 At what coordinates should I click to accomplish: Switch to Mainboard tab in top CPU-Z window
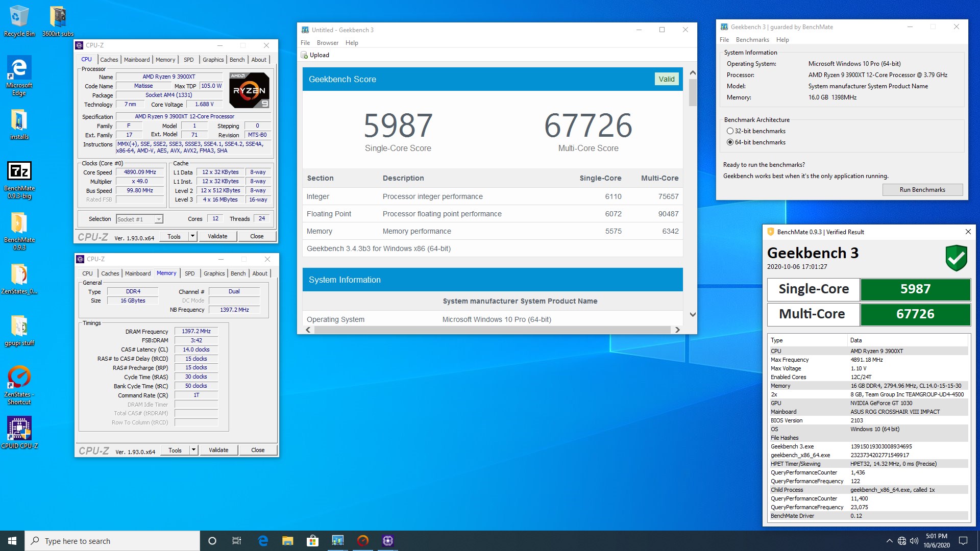137,60
